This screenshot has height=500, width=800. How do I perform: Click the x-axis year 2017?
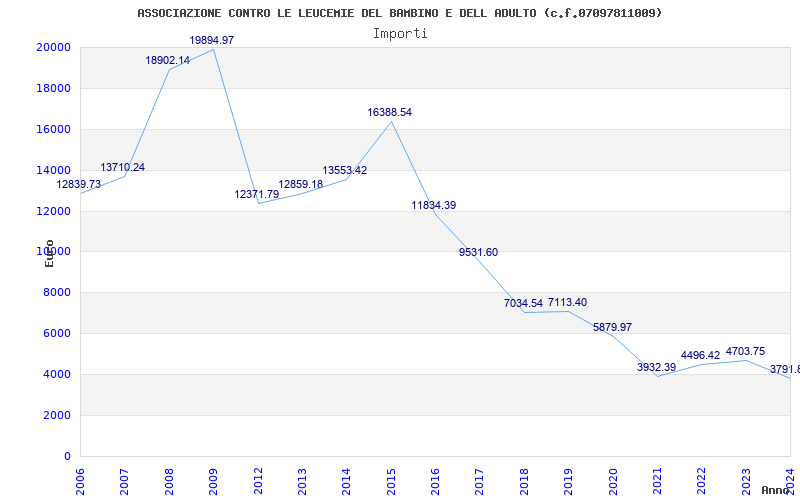(x=480, y=481)
